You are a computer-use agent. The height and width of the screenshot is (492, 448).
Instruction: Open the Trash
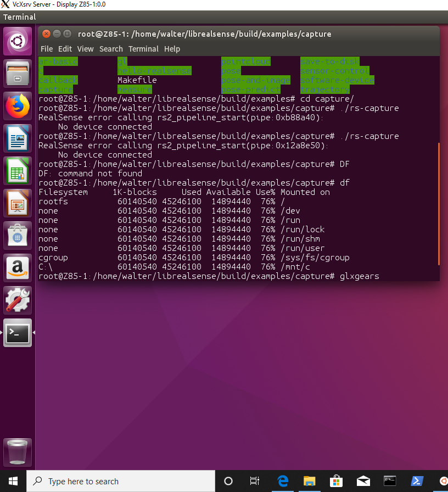point(17,452)
